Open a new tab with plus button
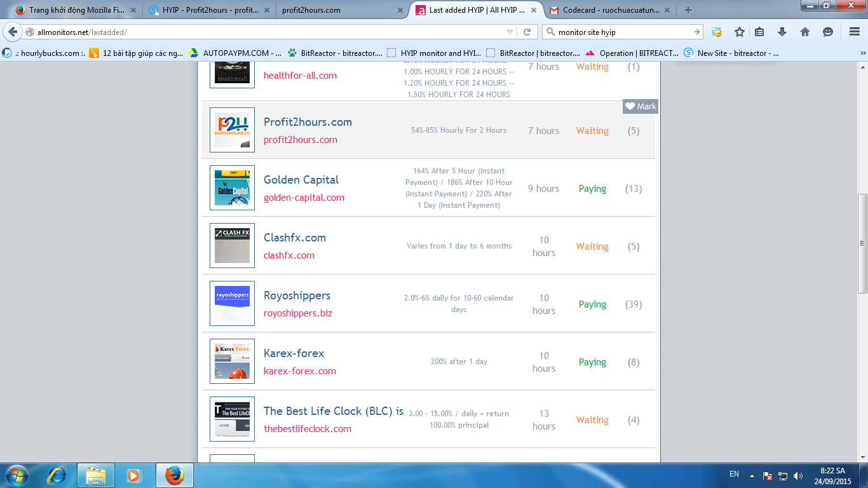The height and width of the screenshot is (488, 868). [x=688, y=10]
